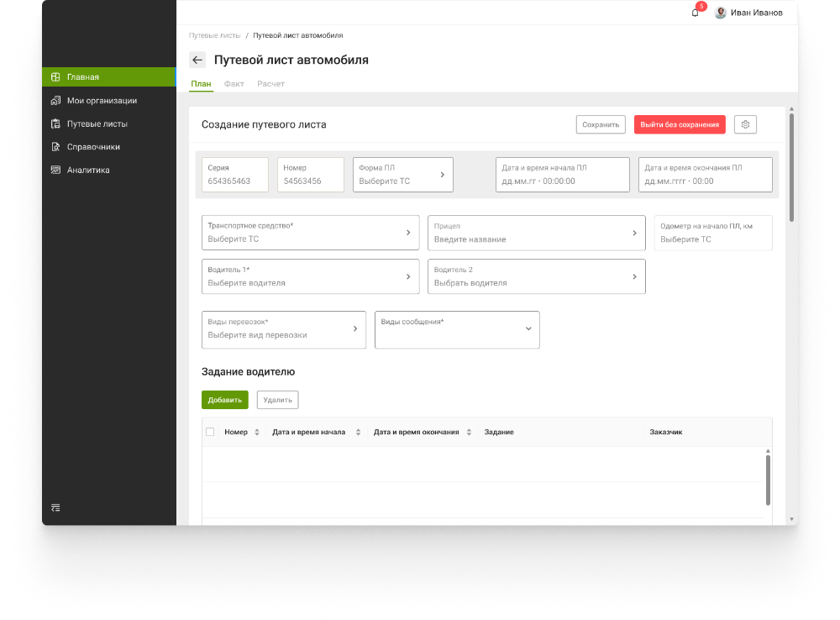Image resolution: width=840 pixels, height=620 pixels.
Task: Click the Создание путевого листа heading
Action: (264, 124)
